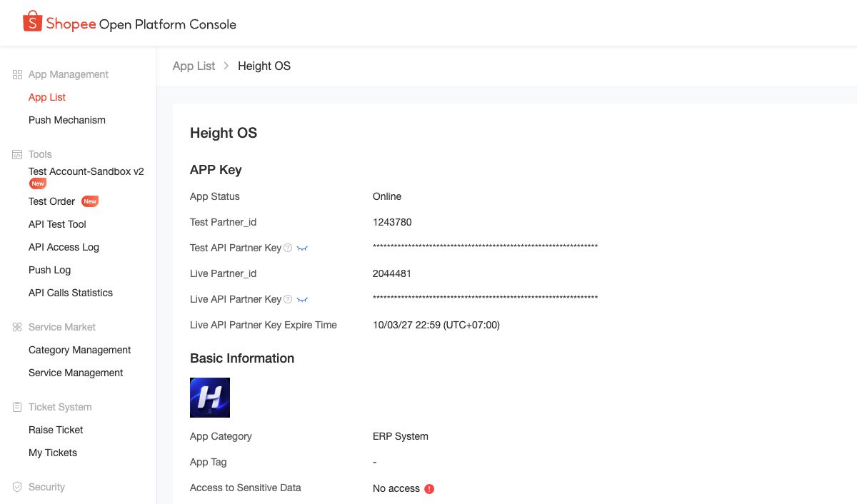Click the masked Live API Partner Key value
857x504 pixels.
pyautogui.click(x=485, y=298)
